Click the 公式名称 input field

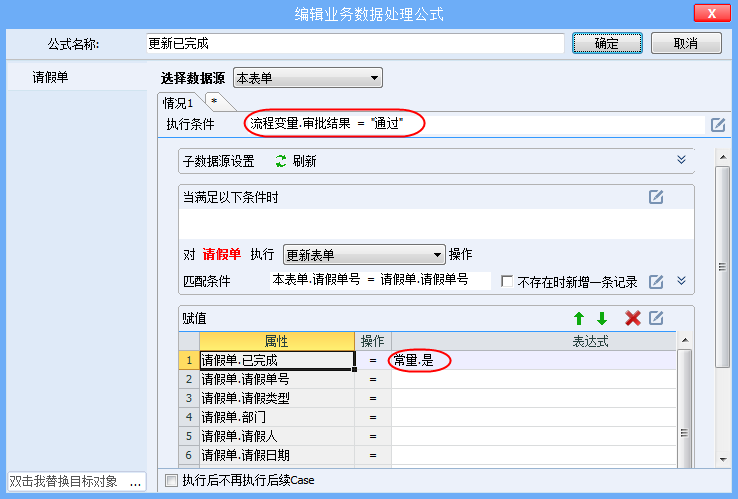tap(355, 43)
